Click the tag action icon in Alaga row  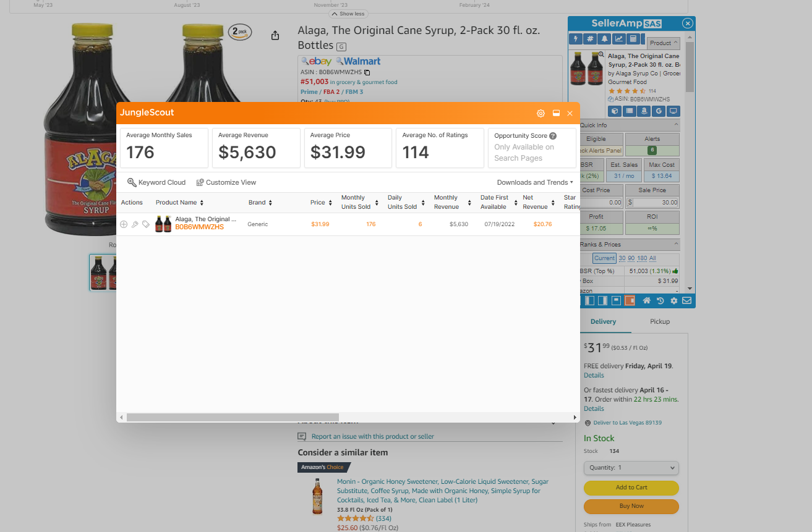(146, 224)
